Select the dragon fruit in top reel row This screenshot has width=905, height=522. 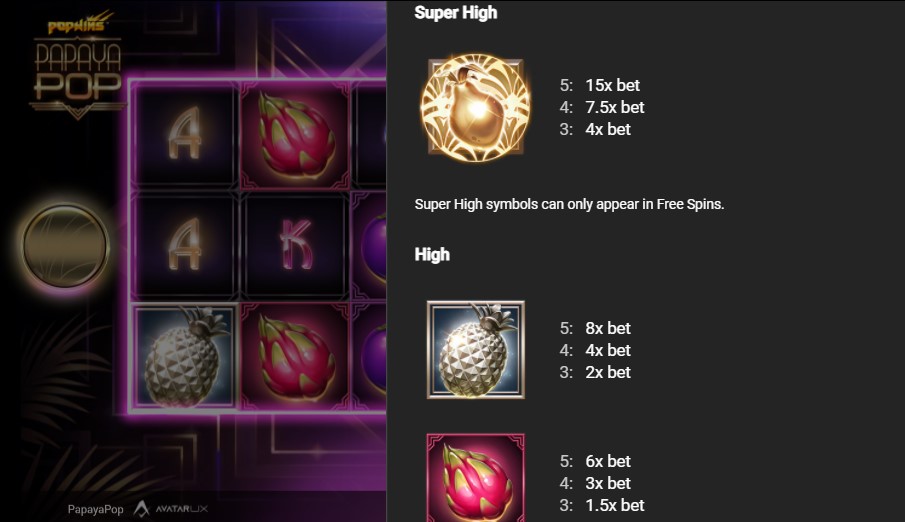pos(295,136)
